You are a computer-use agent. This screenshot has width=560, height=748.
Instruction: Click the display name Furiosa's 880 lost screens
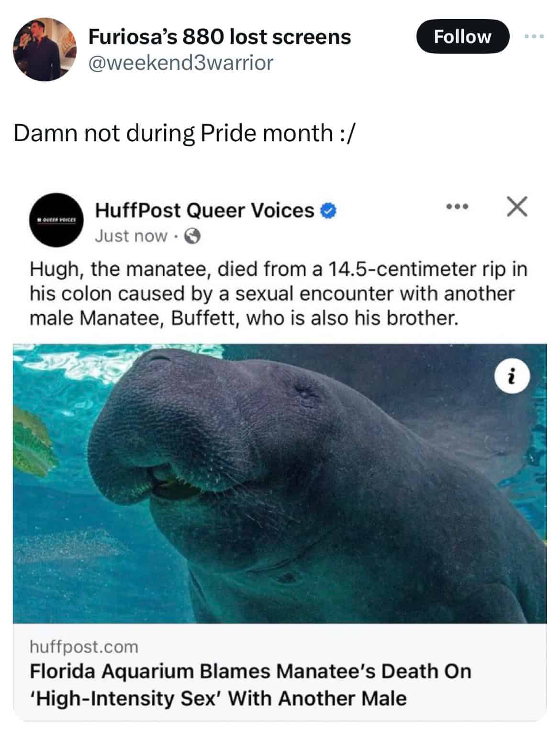(219, 37)
